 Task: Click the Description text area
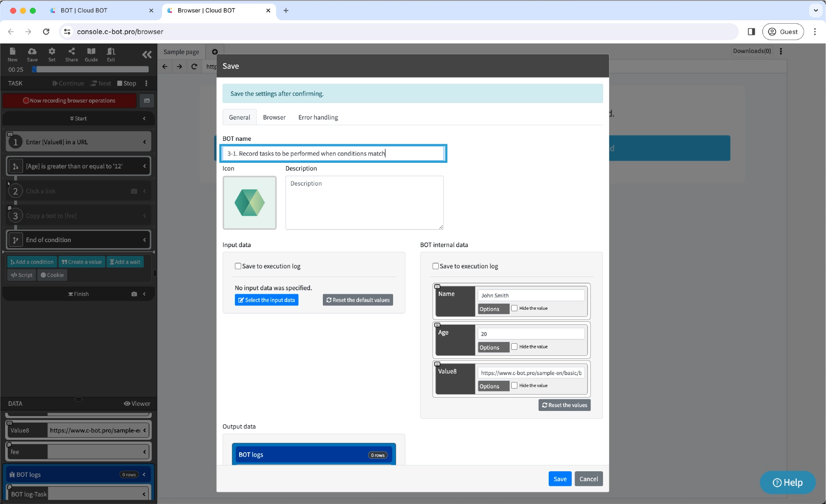point(364,202)
